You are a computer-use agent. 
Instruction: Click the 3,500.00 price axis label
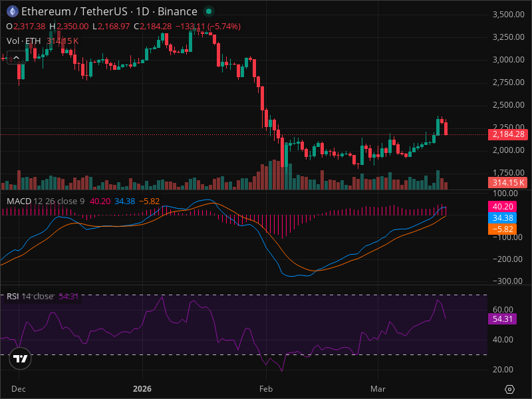point(508,15)
